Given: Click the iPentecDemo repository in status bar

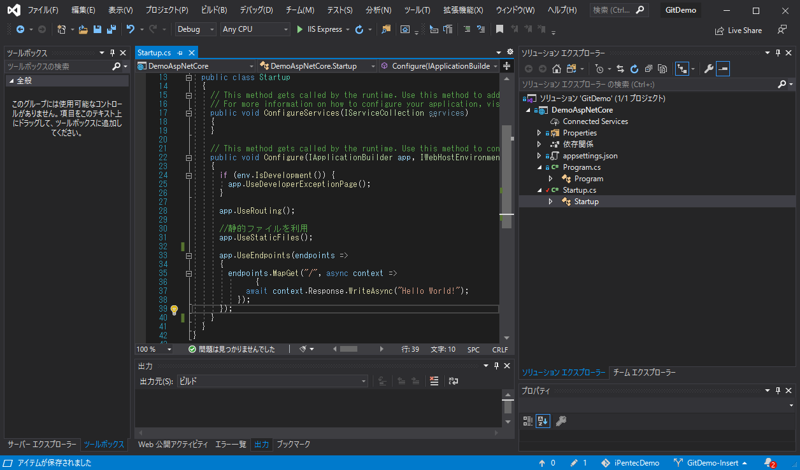Looking at the screenshot, I should (630, 463).
